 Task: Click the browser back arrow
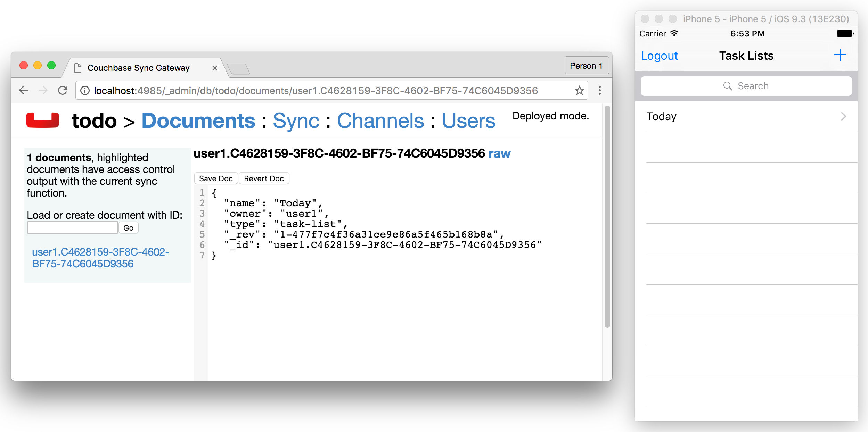tap(24, 91)
